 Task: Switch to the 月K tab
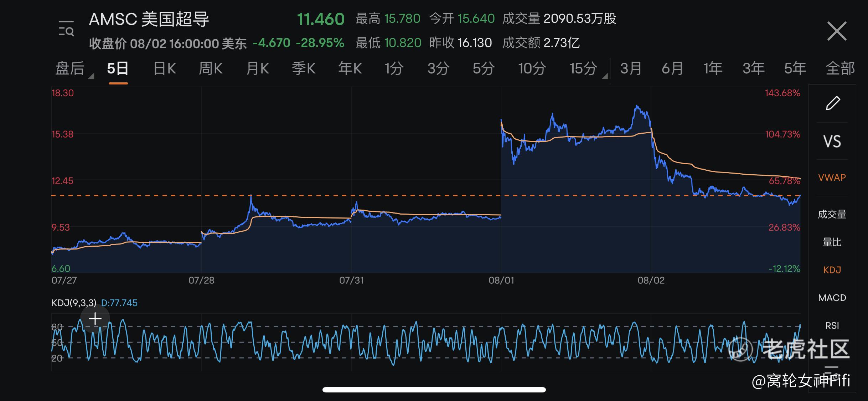pyautogui.click(x=257, y=68)
